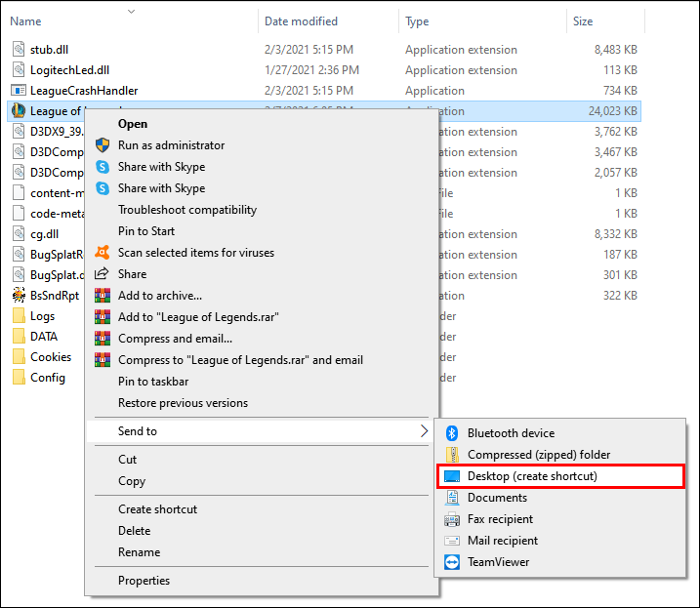
Task: Choose Properties from the context menu
Action: click(144, 581)
